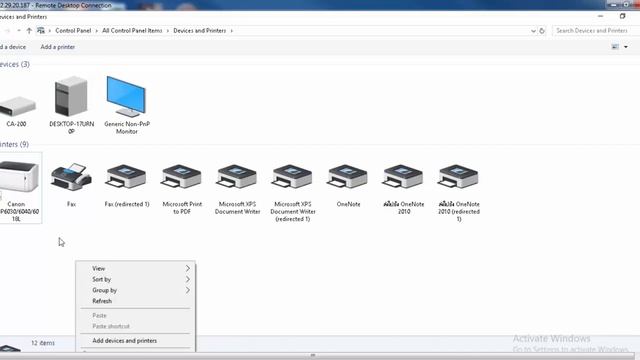The width and height of the screenshot is (640, 360).
Task: Click Devices and Printers breadcrumb
Action: [x=200, y=31]
